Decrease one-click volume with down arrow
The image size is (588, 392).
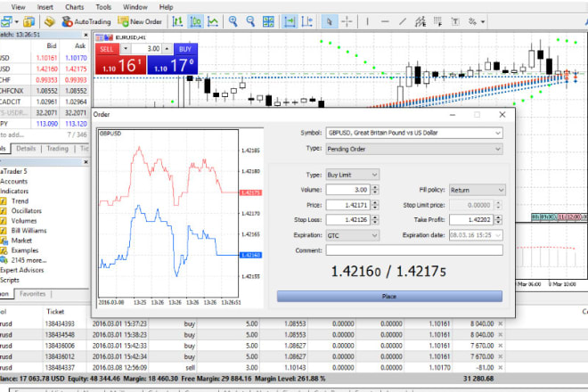126,49
